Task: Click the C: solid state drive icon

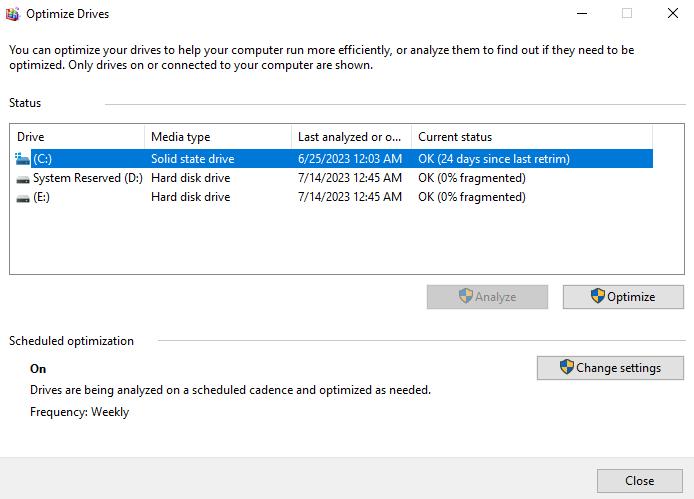Action: 23,159
